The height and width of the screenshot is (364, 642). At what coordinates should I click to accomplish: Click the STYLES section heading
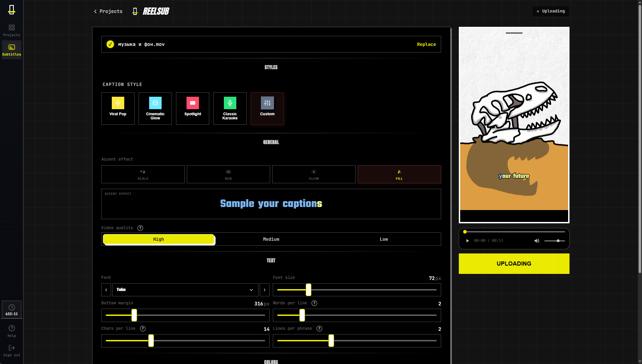click(271, 67)
